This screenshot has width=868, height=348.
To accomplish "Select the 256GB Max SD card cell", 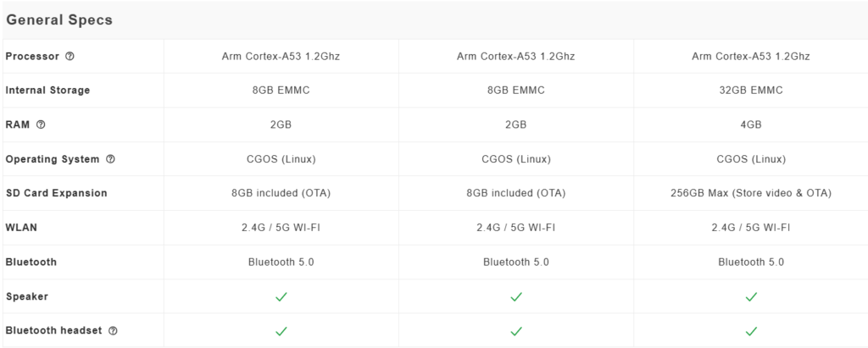I will point(751,193).
